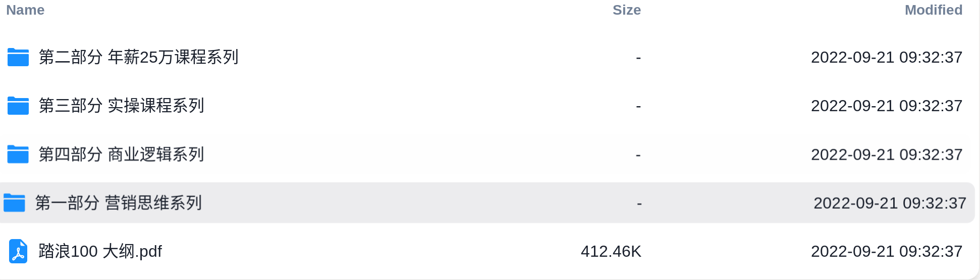Sort list by Size column header
The image size is (980, 280).
coord(627,10)
